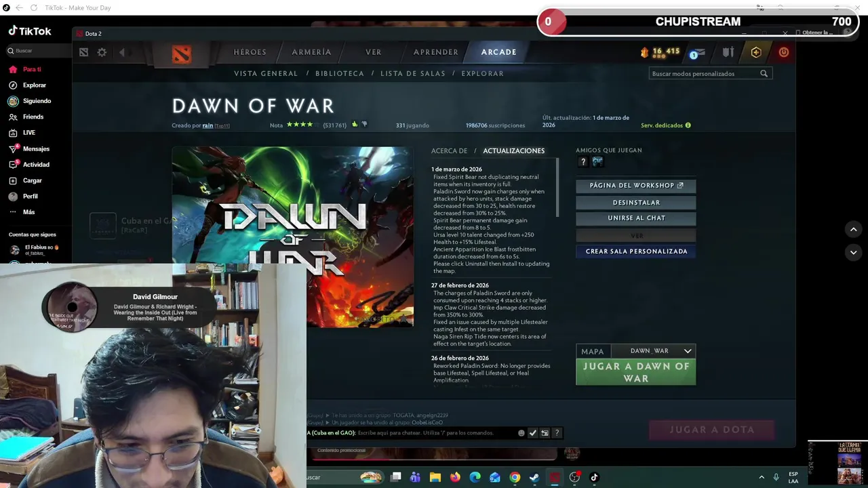
Task: Switch to APRENDER tab
Action: click(435, 52)
